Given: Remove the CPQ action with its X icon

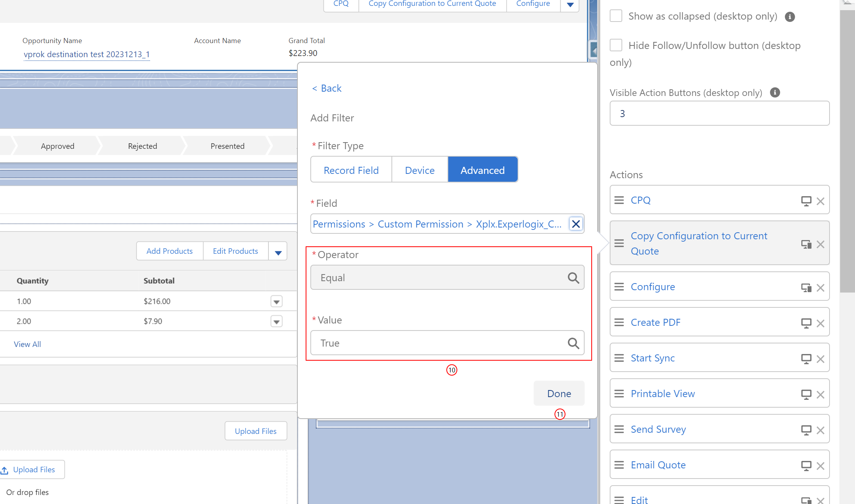Looking at the screenshot, I should (820, 201).
